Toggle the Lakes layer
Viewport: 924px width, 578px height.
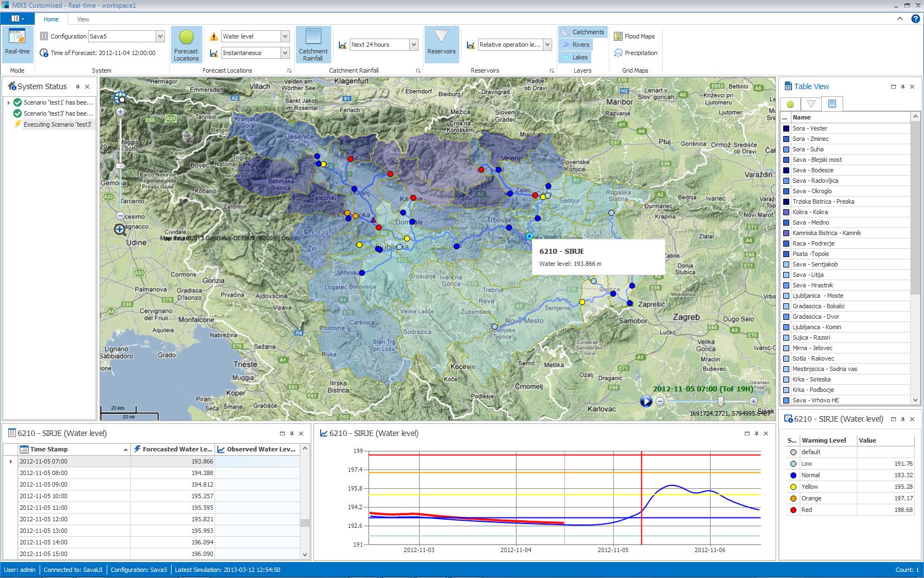[x=575, y=57]
